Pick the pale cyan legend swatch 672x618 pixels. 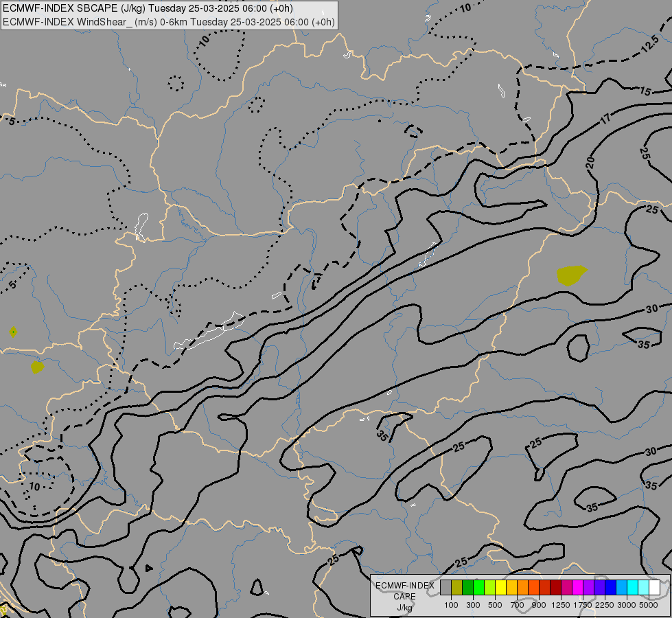click(x=644, y=588)
